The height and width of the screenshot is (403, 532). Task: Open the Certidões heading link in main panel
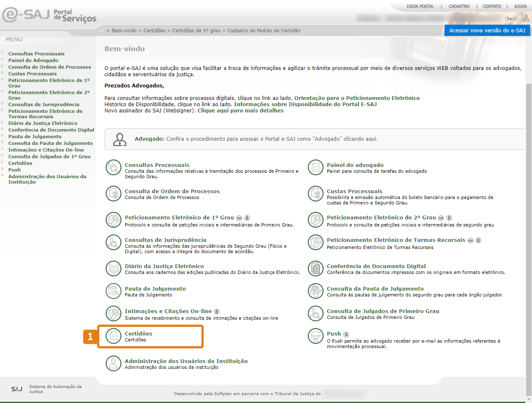tap(139, 334)
